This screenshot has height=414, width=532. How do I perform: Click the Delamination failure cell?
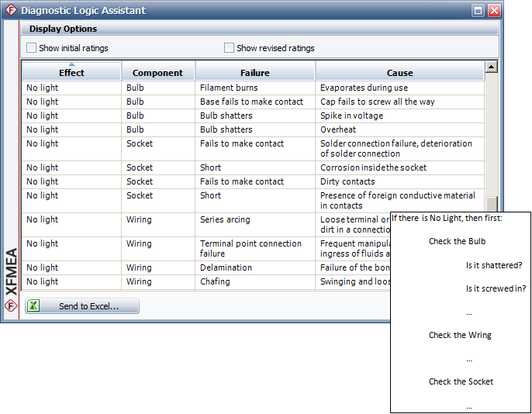coord(226,267)
